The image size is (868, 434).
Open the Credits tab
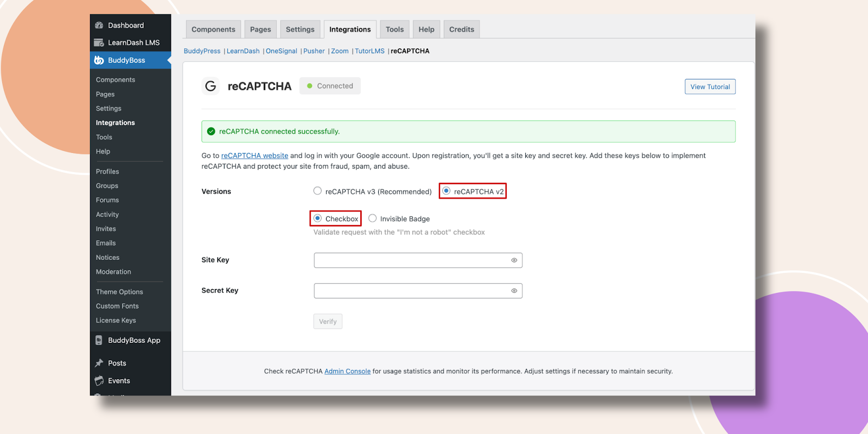click(462, 29)
